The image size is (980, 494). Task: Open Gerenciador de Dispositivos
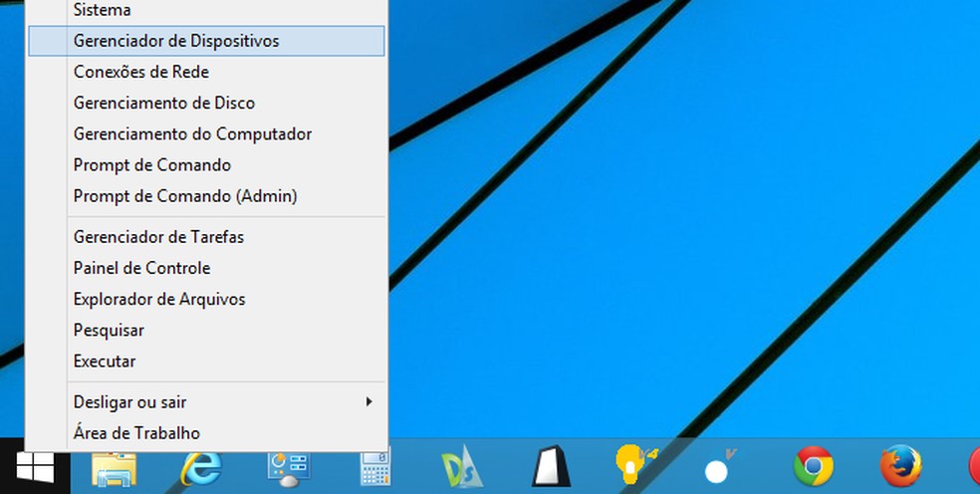click(x=206, y=41)
